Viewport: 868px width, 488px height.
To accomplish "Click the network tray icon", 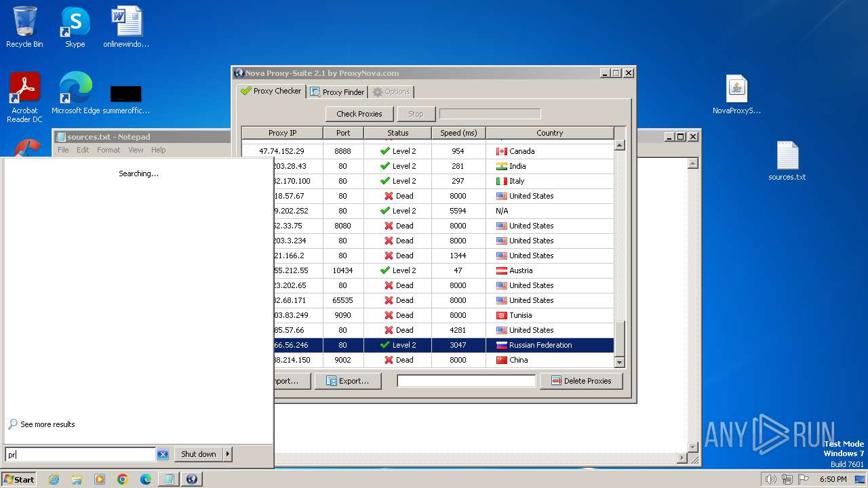I will click(787, 479).
